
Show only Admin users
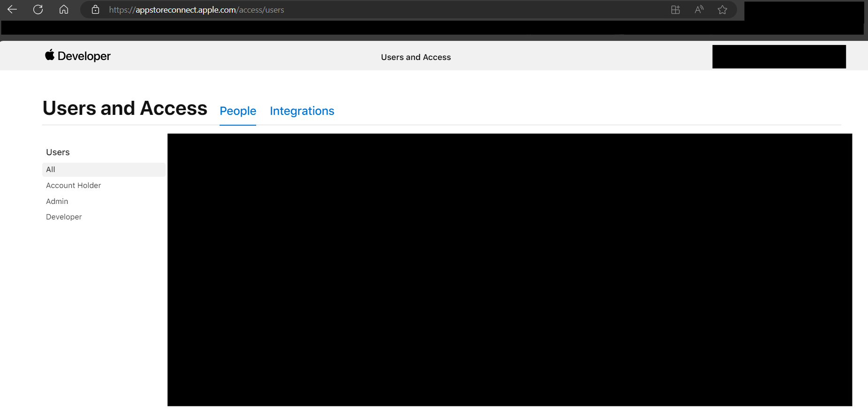(57, 202)
